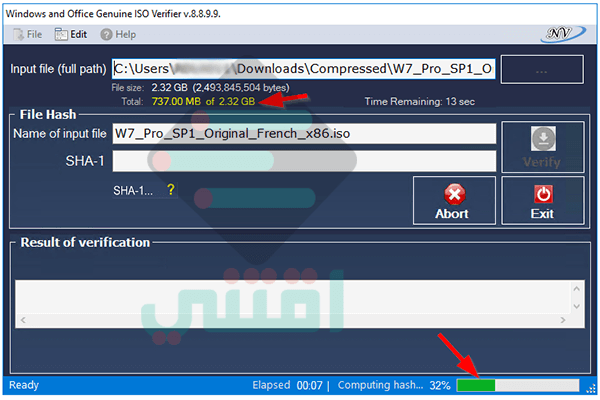Click the 'Elapsed 00:07' status text

click(x=287, y=385)
